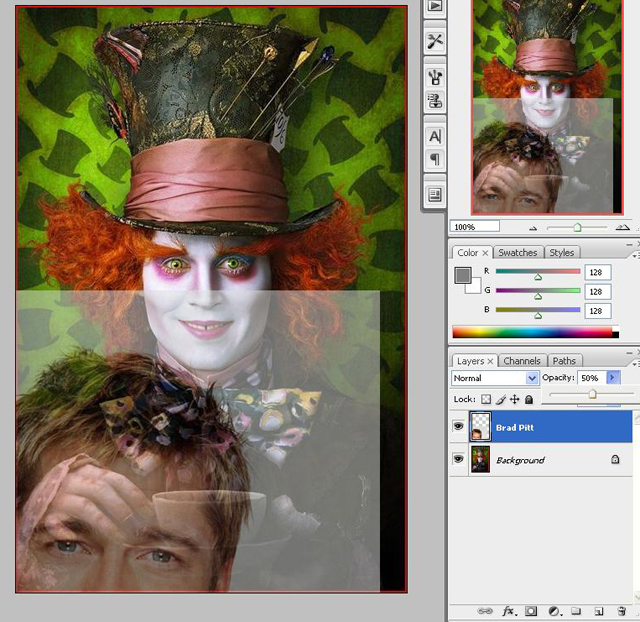Add a layer style with fx icon
Image resolution: width=640 pixels, height=622 pixels.
point(509,611)
